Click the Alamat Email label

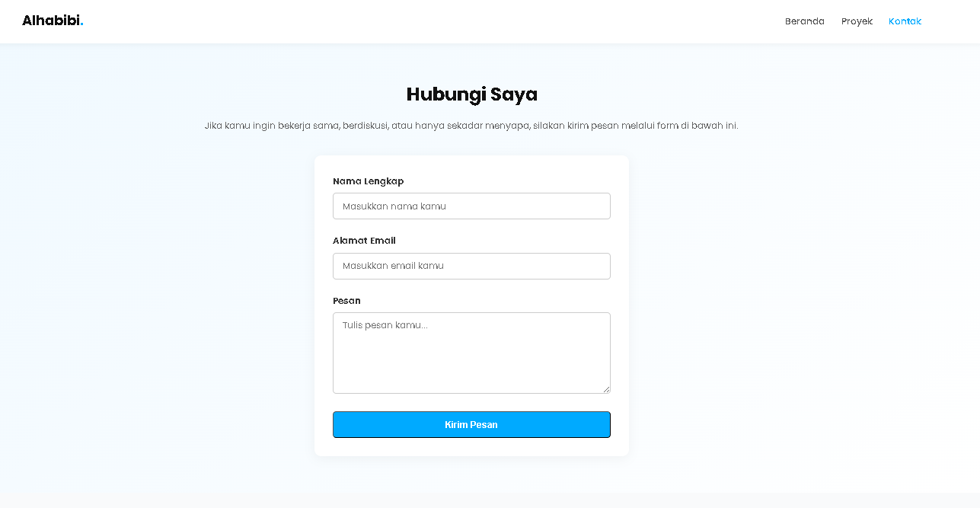point(364,241)
